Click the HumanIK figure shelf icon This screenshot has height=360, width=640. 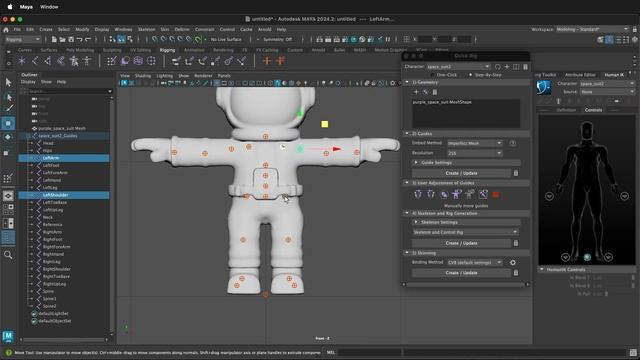(87, 61)
